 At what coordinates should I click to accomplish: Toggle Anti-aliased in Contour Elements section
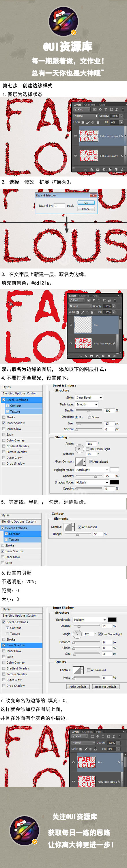pyautogui.click(x=80, y=527)
